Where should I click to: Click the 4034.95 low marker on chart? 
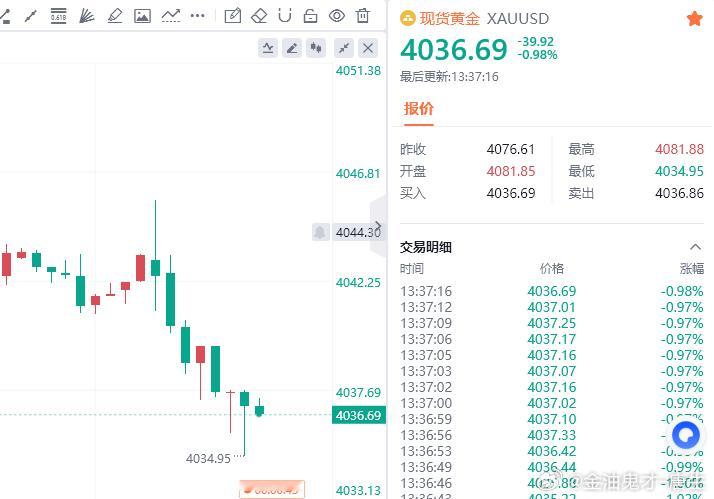tap(208, 458)
